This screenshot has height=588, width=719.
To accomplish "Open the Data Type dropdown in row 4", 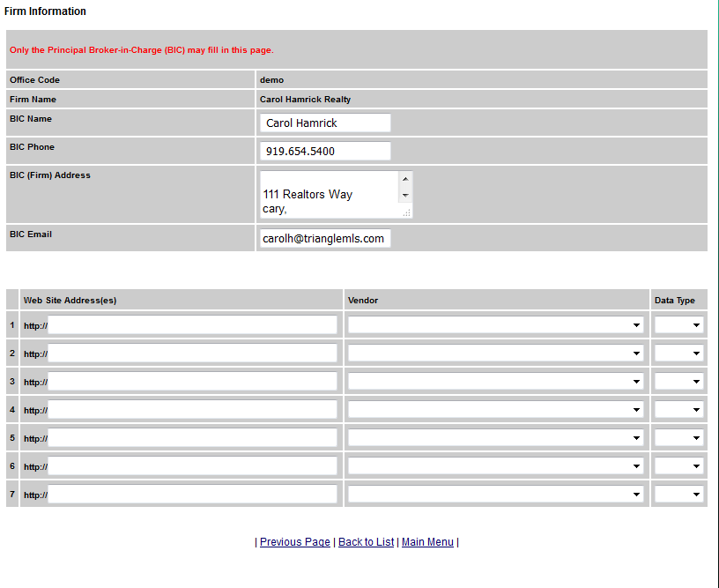I will (x=678, y=410).
